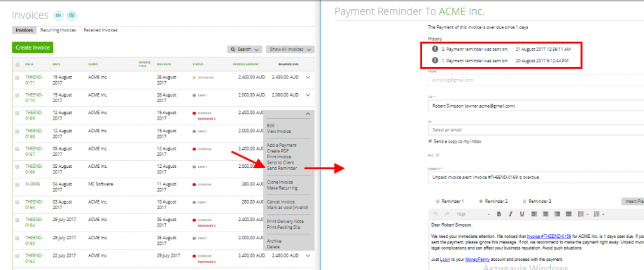Choose Clone Invoice from actions menu

[x=280, y=182]
